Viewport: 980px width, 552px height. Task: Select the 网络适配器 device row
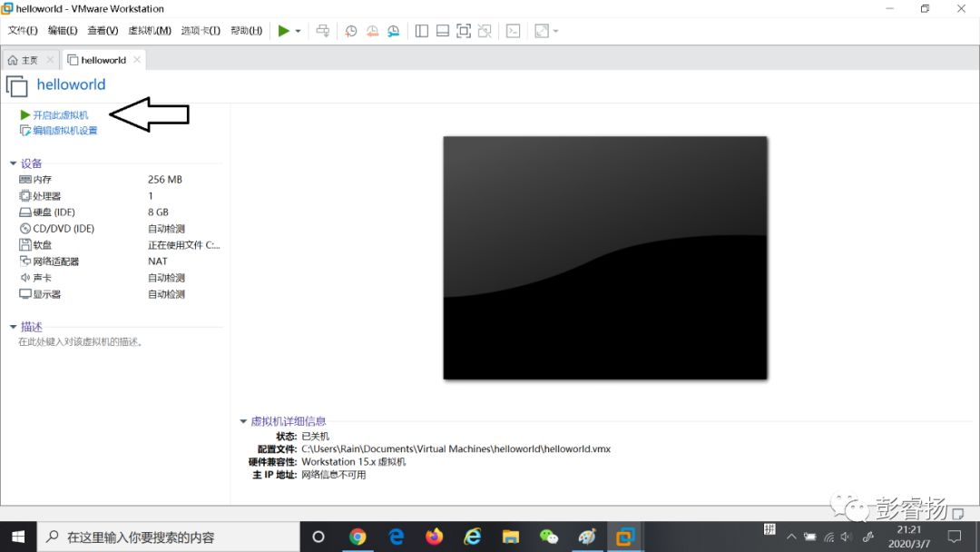120,261
